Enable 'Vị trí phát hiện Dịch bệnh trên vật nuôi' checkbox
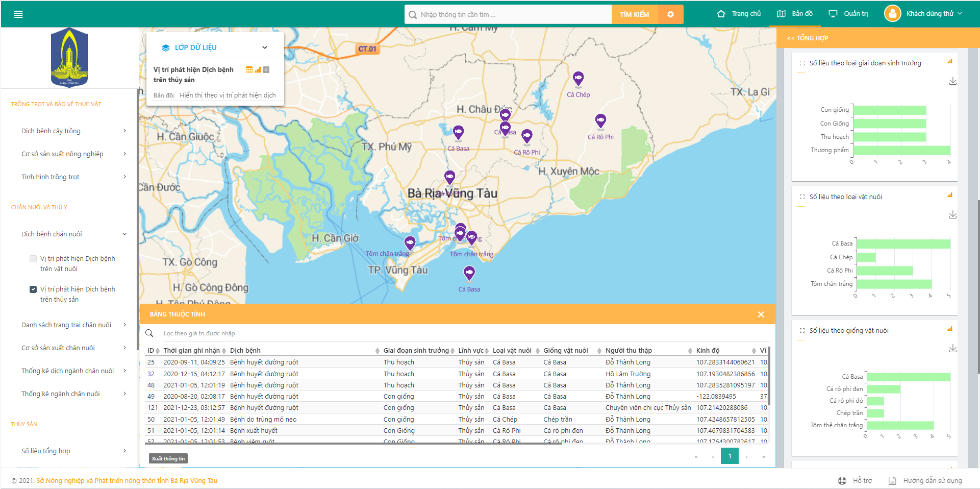Image resolution: width=980 pixels, height=489 pixels. tap(33, 259)
